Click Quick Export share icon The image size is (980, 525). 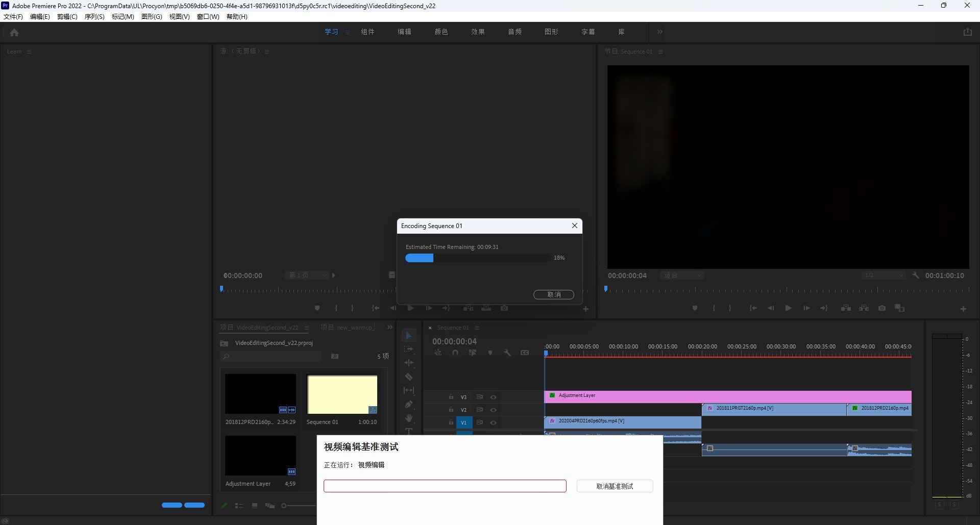coord(967,32)
